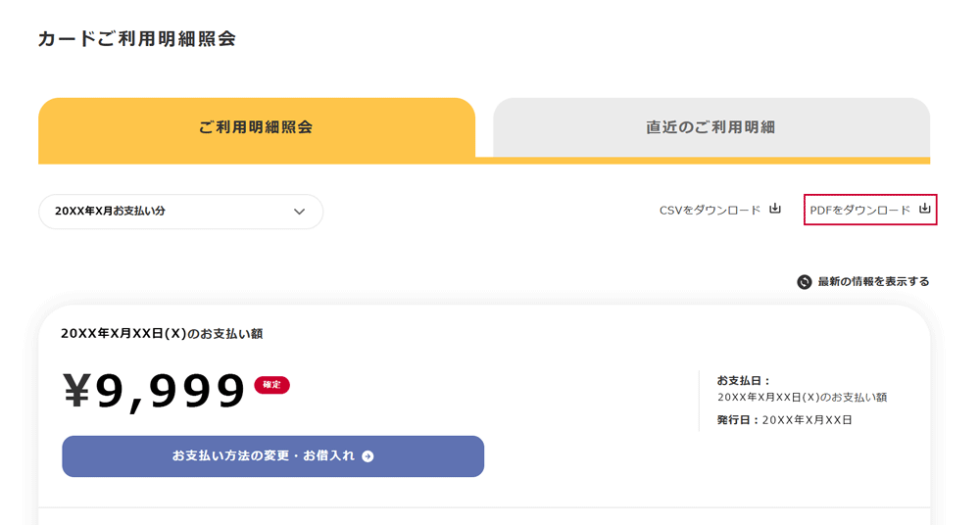Switch to the 直近のご利用明細 tab
980x525 pixels.
coord(710,127)
